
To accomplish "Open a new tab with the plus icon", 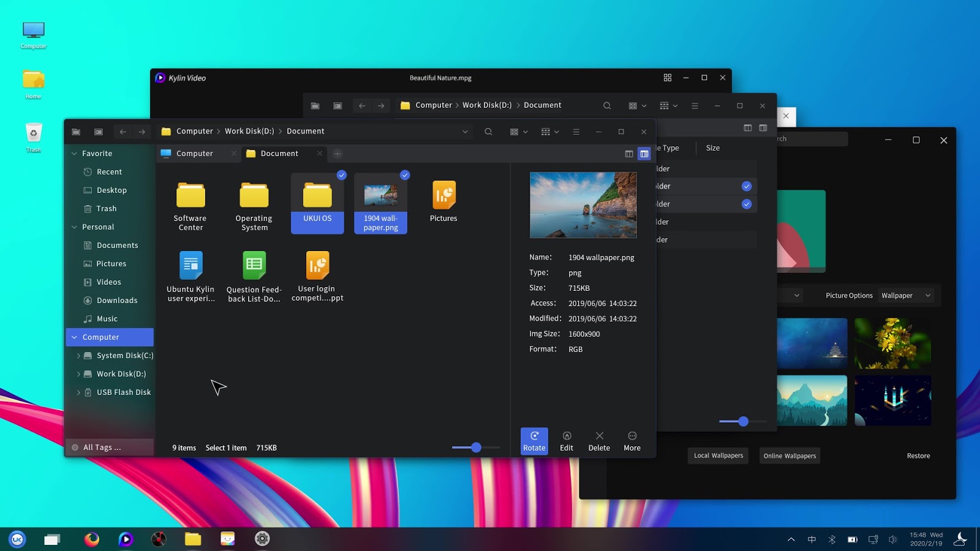I will tap(337, 154).
